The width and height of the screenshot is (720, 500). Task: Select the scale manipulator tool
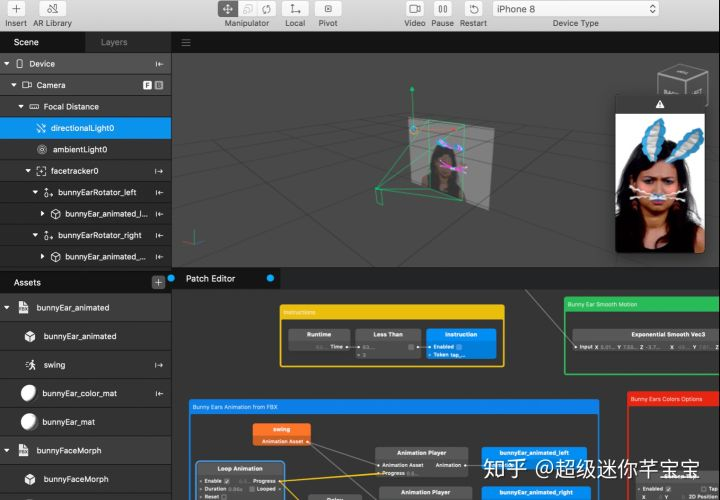pyautogui.click(x=248, y=9)
